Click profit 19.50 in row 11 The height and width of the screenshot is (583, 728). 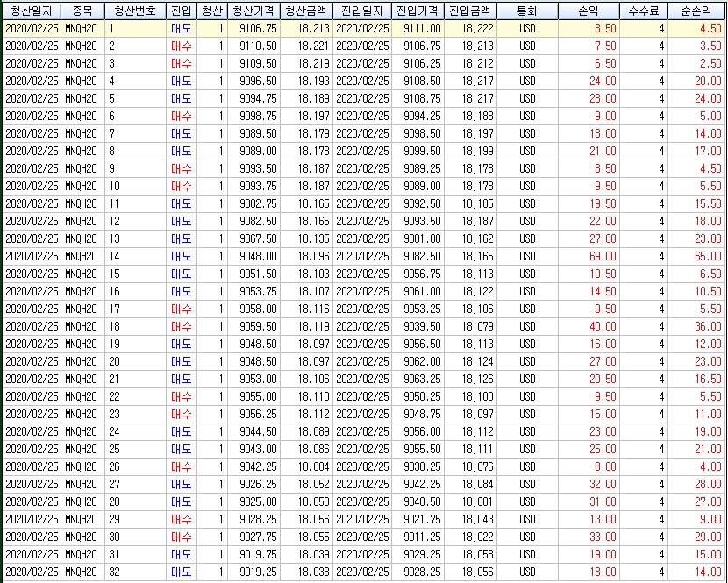[603, 203]
